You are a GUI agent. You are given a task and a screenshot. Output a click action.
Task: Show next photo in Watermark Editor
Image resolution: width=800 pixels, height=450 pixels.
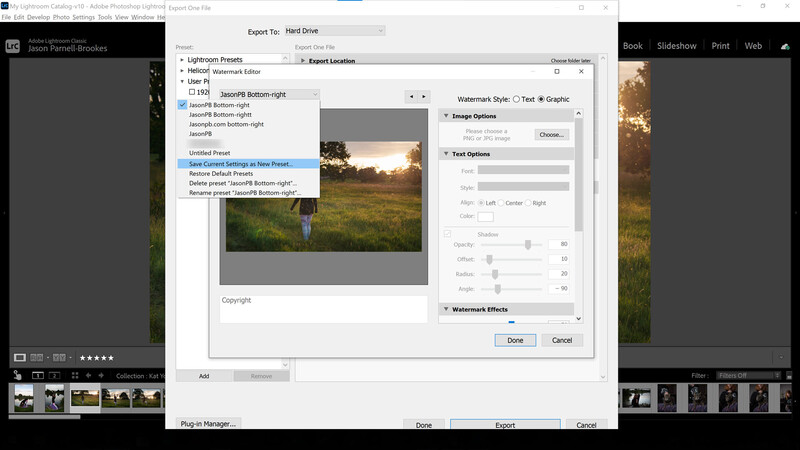423,96
